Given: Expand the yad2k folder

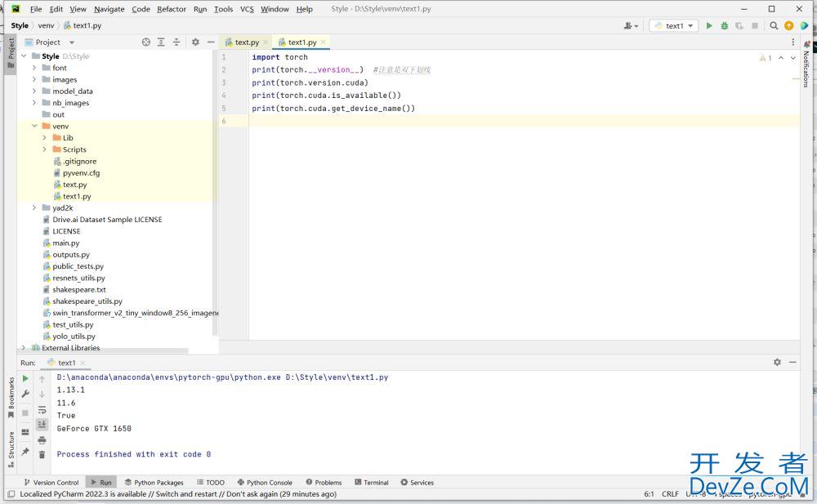Looking at the screenshot, I should pos(33,208).
